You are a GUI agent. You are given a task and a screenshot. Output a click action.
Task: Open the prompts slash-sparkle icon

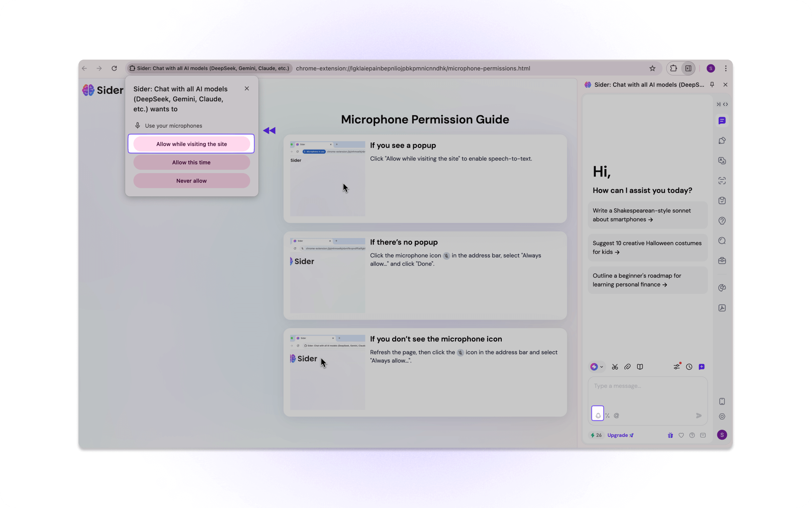608,416
